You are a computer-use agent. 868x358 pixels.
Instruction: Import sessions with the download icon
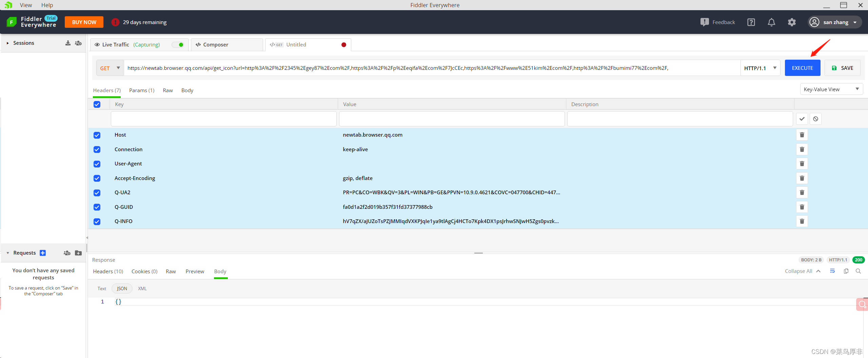(68, 43)
